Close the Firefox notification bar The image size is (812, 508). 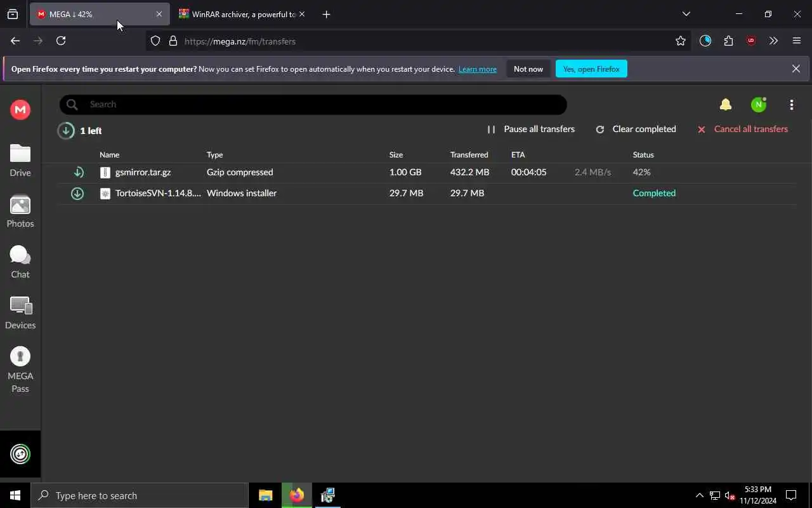[x=796, y=69]
